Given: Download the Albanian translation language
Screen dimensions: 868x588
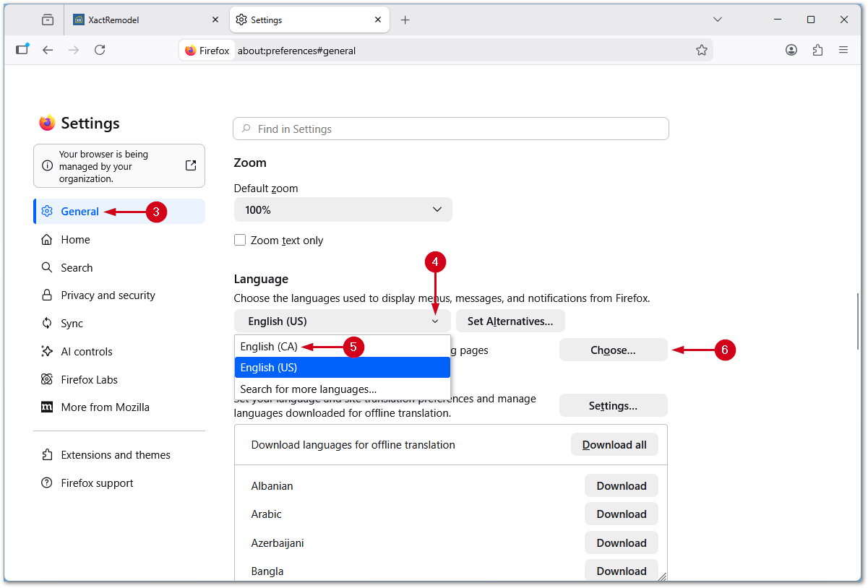Looking at the screenshot, I should (622, 486).
